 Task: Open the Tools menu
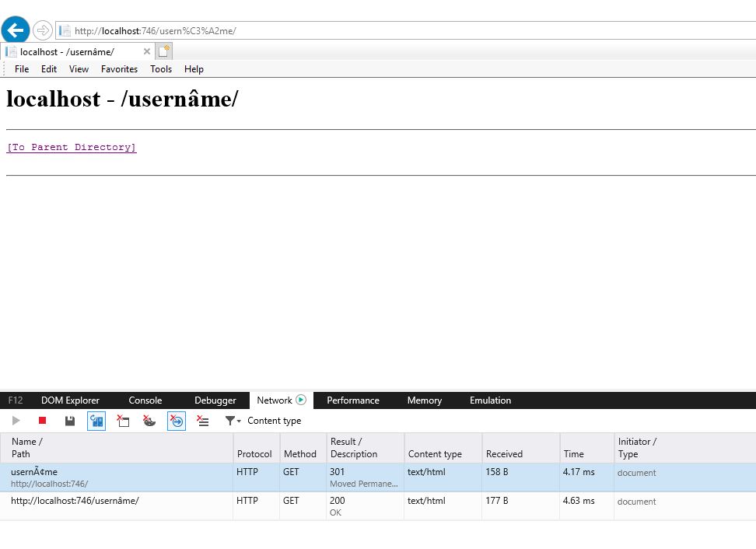[x=161, y=69]
